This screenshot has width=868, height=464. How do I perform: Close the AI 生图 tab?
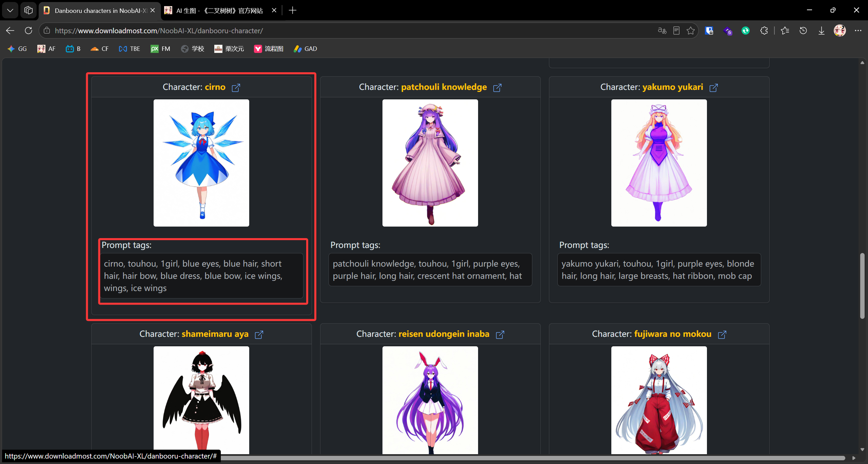click(274, 11)
